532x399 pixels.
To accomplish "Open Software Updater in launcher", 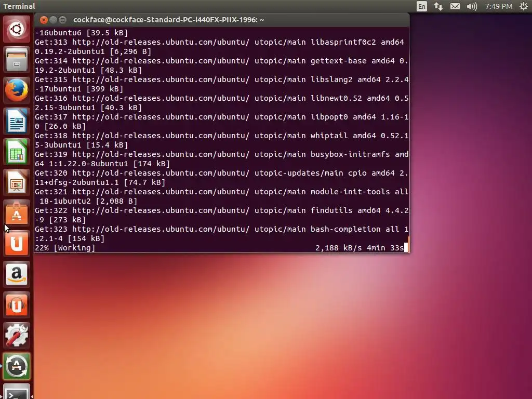I will coord(16,366).
